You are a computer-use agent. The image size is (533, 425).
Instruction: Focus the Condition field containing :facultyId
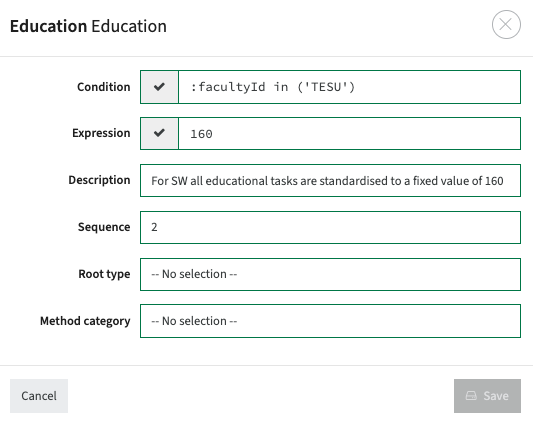click(x=349, y=87)
